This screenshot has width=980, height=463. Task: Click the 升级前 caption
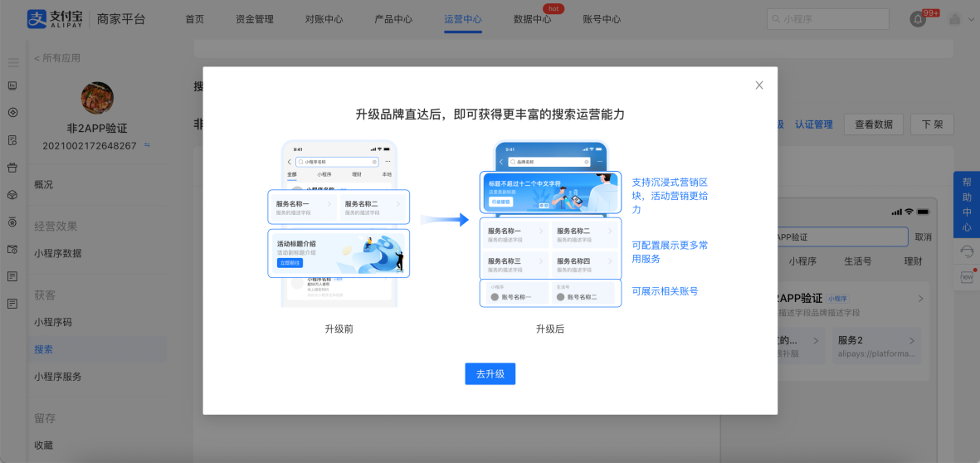coord(339,329)
